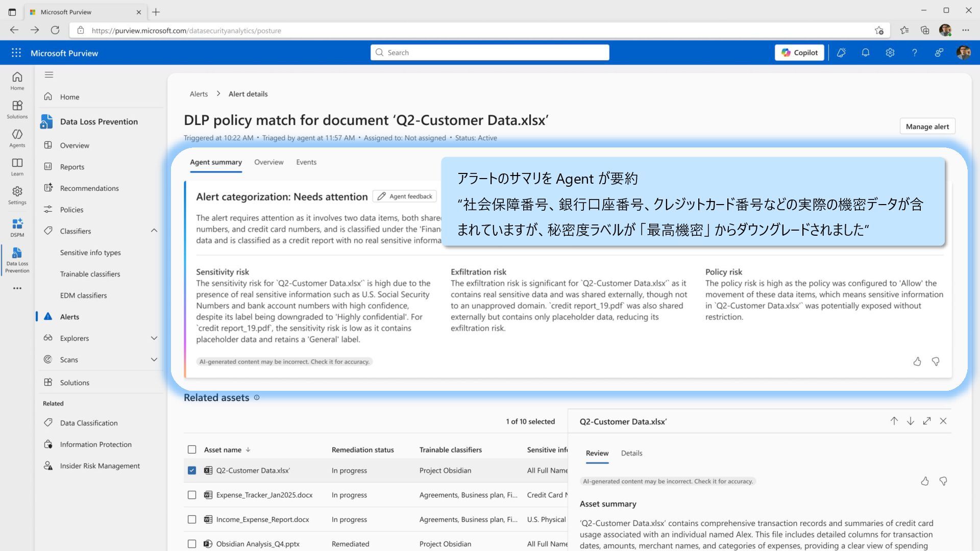Click the pencil Agent feedback button
The width and height of the screenshot is (980, 551).
coord(405,196)
